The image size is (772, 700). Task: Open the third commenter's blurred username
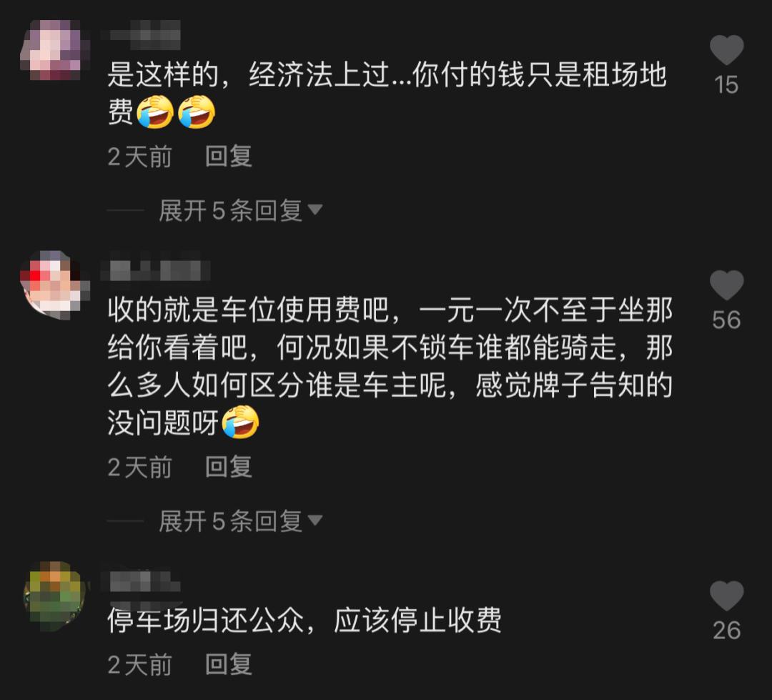point(141,581)
